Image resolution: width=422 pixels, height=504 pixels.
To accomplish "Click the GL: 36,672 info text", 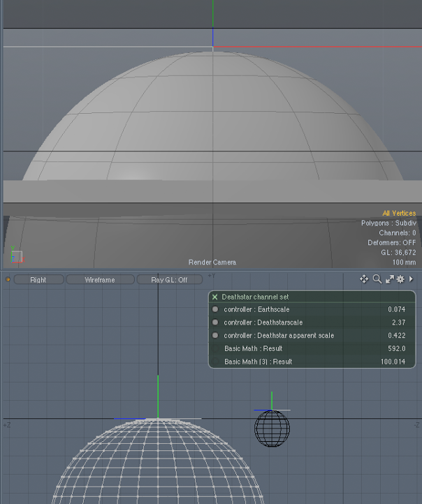I will tap(398, 253).
